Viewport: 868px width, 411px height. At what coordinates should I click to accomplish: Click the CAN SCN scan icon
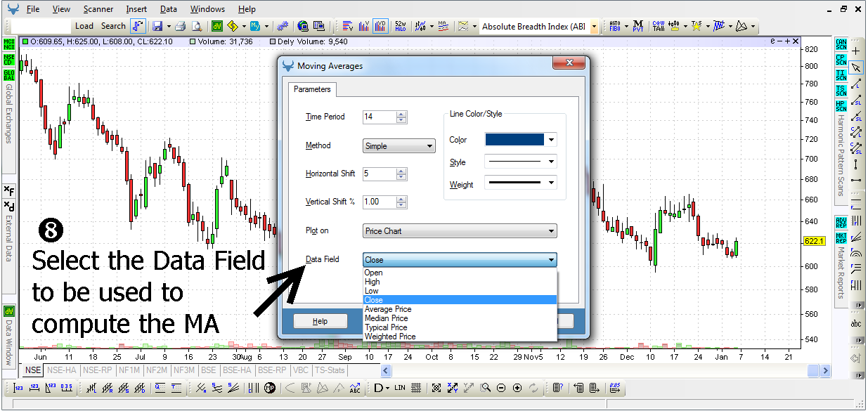841,44
